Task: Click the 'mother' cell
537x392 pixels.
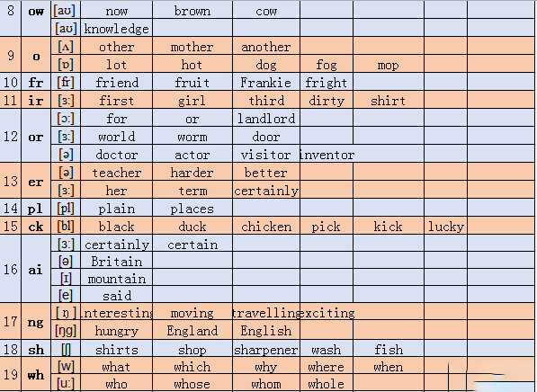Action: click(x=192, y=46)
